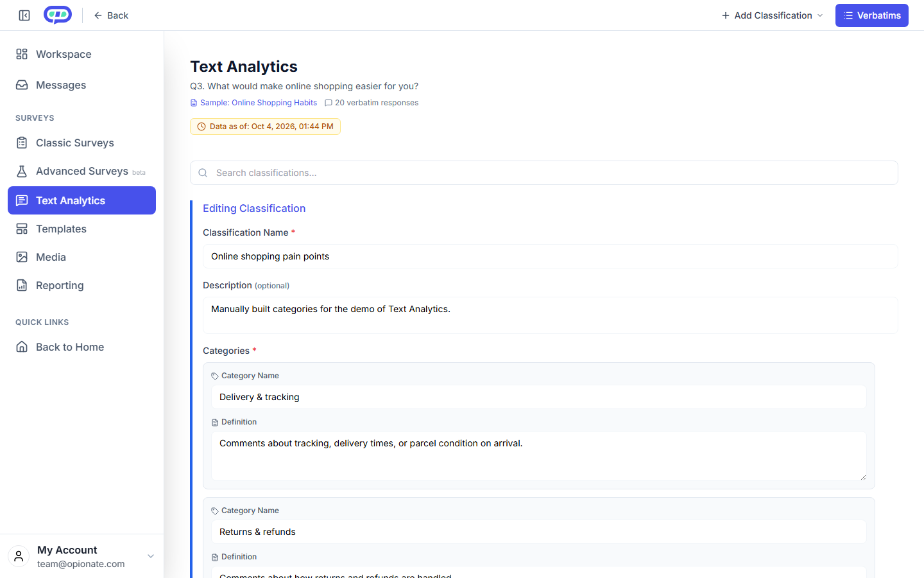
Task: Click the Reporting document icon
Action: [22, 285]
